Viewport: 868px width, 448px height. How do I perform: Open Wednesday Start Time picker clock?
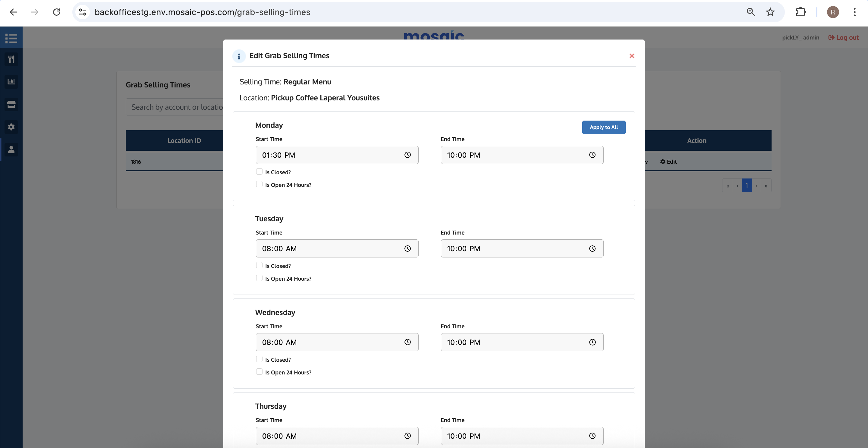click(407, 342)
